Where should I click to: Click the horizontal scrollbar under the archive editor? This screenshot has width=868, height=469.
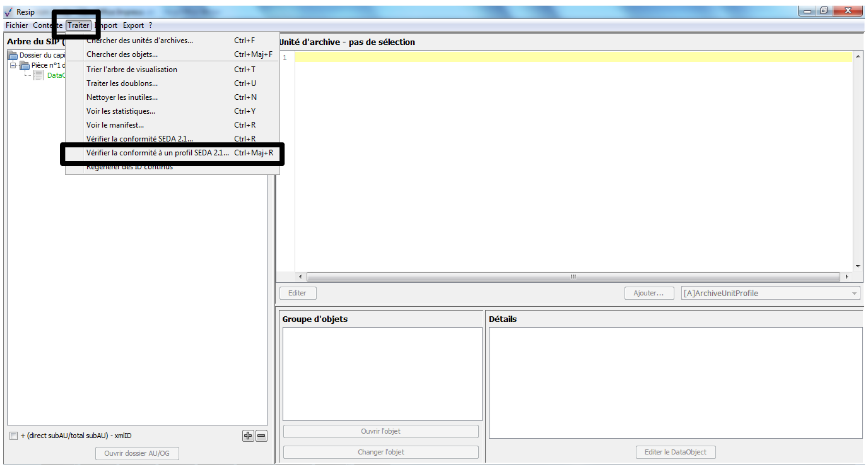[573, 276]
